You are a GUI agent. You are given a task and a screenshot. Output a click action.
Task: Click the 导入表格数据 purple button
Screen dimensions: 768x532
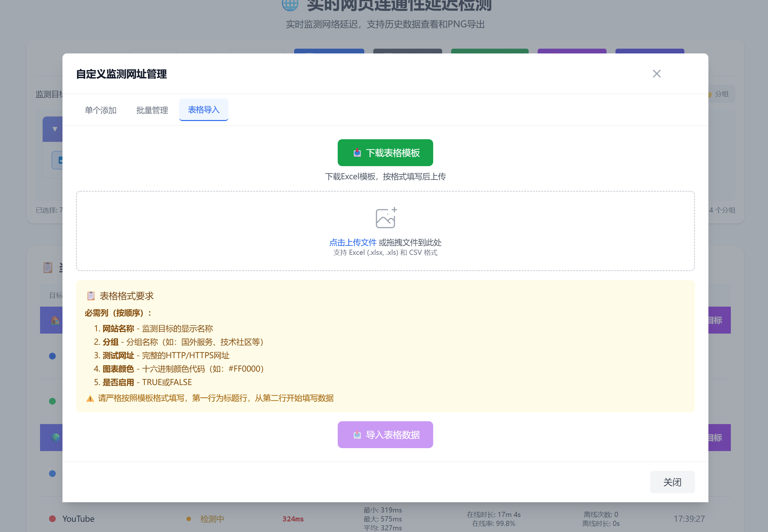click(x=385, y=435)
